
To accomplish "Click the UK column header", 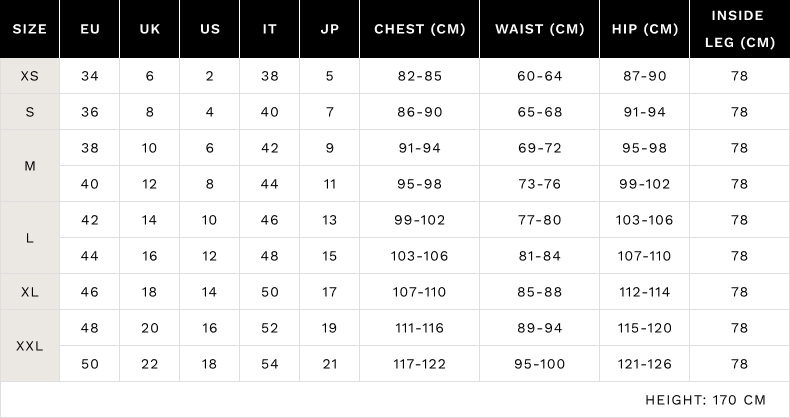I will (x=150, y=29).
